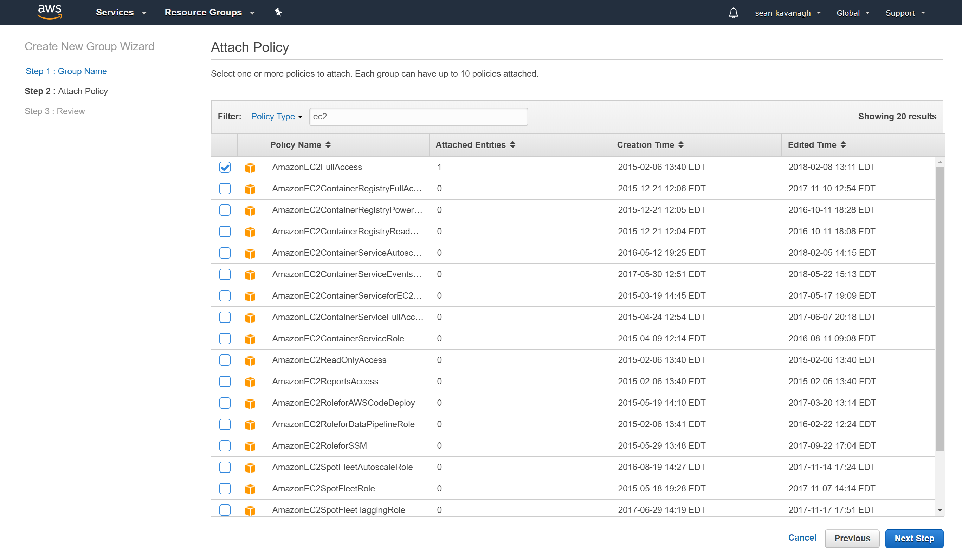Go back using the Previous button

852,538
